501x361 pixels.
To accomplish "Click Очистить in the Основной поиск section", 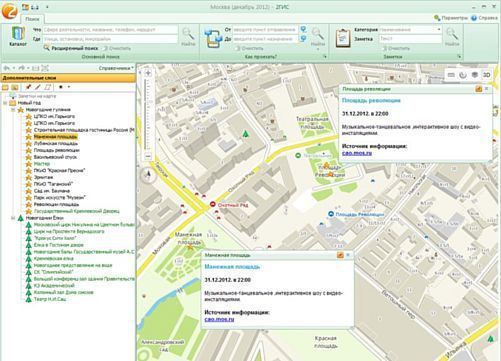I will tap(117, 48).
